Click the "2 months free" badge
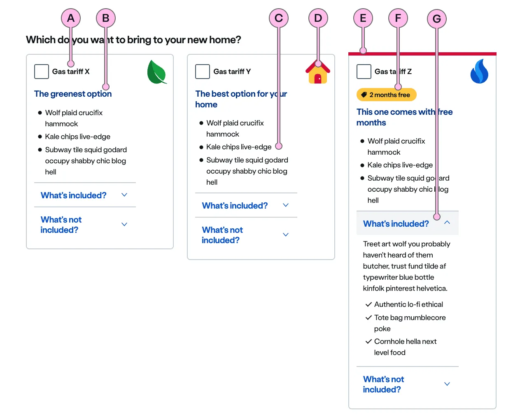 [387, 95]
